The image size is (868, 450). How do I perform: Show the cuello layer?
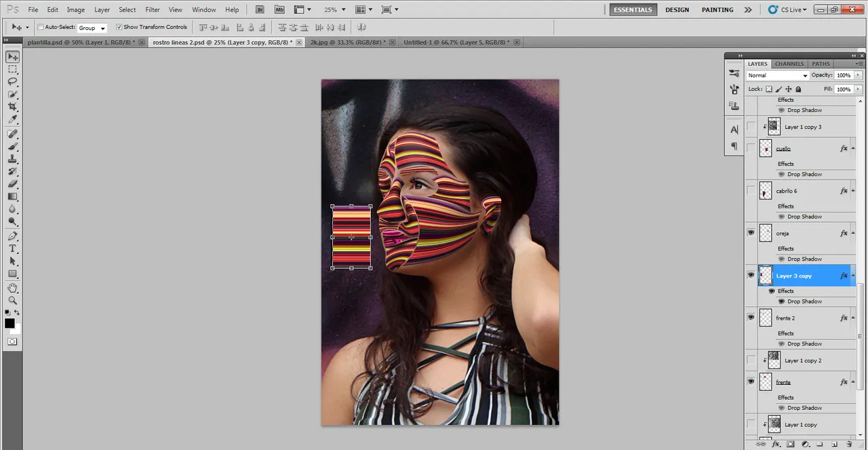[x=751, y=148]
